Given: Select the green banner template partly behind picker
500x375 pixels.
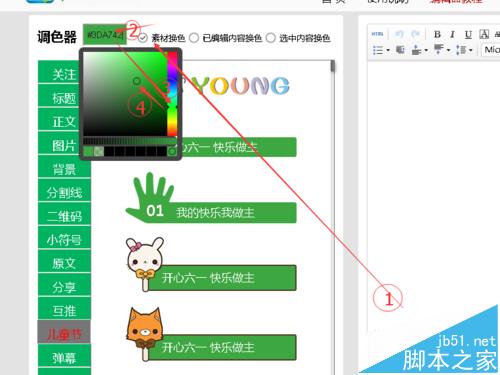Looking at the screenshot, I should [x=238, y=147].
